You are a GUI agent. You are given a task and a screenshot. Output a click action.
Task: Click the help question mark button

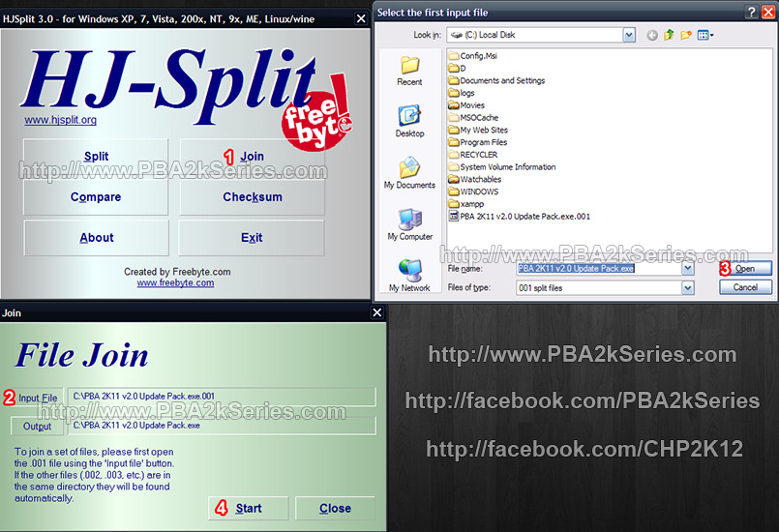[752, 13]
